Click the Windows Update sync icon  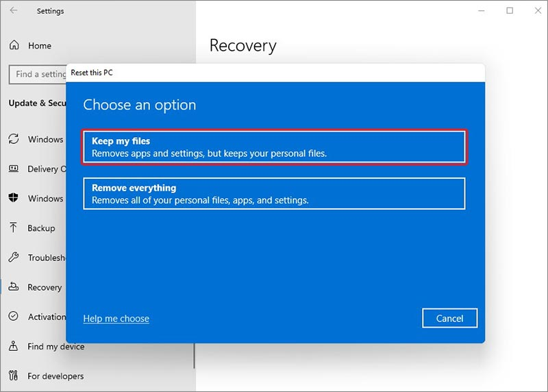pyautogui.click(x=14, y=139)
